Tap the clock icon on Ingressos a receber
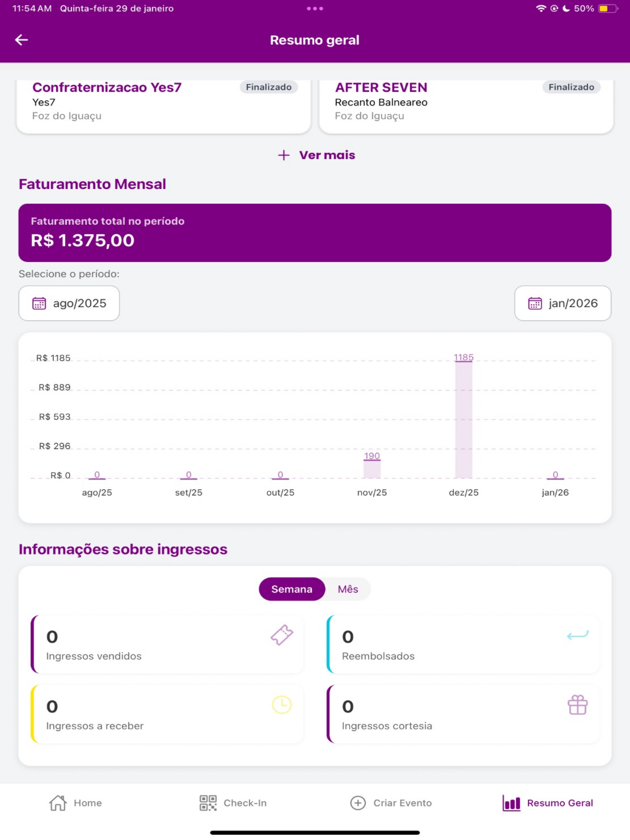Viewport: 630px width, 840px height. pyautogui.click(x=282, y=705)
